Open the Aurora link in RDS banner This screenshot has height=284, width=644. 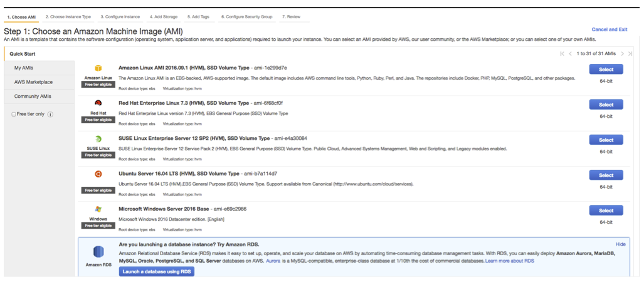coord(273,261)
